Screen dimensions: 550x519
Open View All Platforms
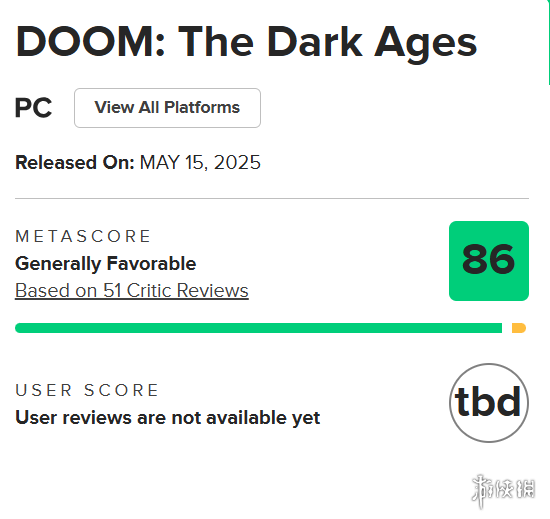pos(167,108)
